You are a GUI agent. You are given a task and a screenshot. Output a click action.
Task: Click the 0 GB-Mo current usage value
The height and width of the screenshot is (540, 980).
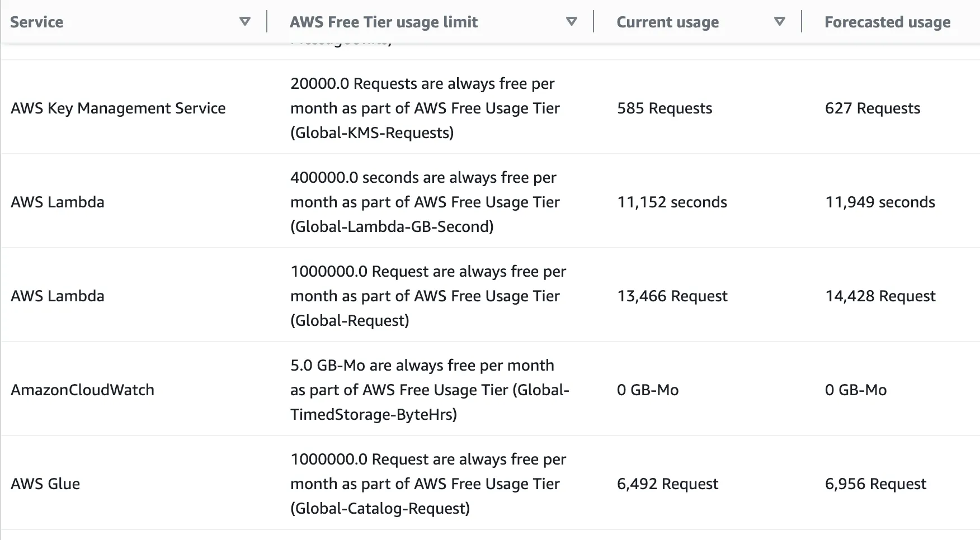tap(648, 390)
